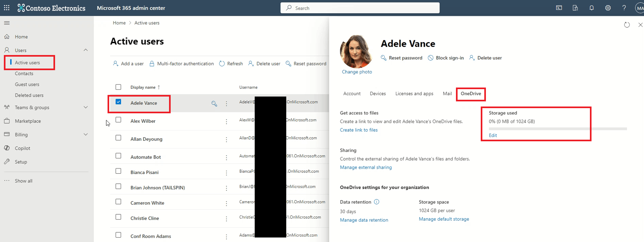Click the Data retention info icon

[x=376, y=202]
